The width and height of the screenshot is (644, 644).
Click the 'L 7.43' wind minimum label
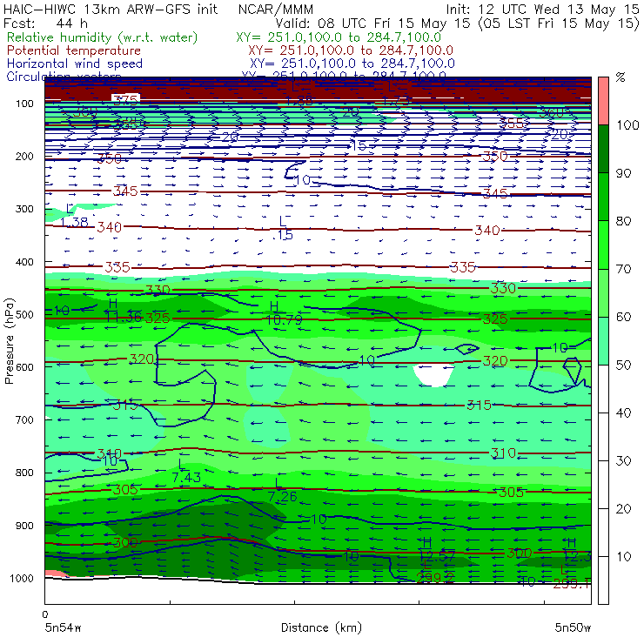coord(186,471)
